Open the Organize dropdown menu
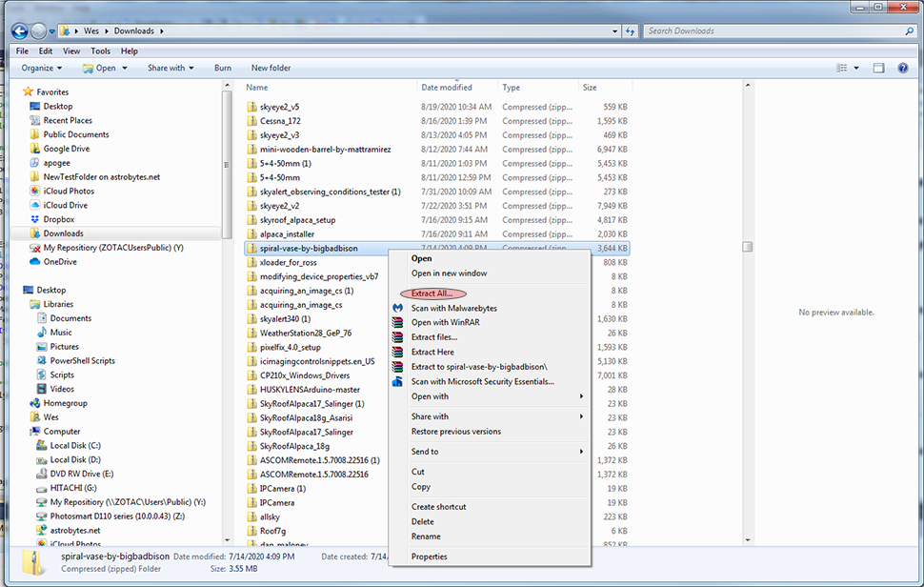Viewport: 924px width, 587px height. point(42,69)
